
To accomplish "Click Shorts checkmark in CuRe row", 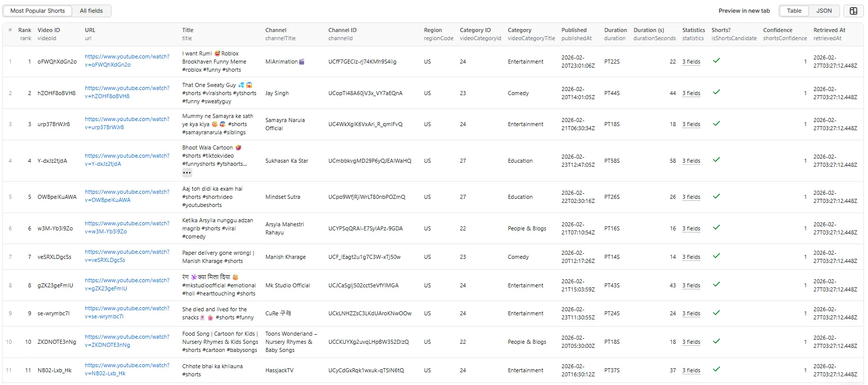I will tap(716, 313).
